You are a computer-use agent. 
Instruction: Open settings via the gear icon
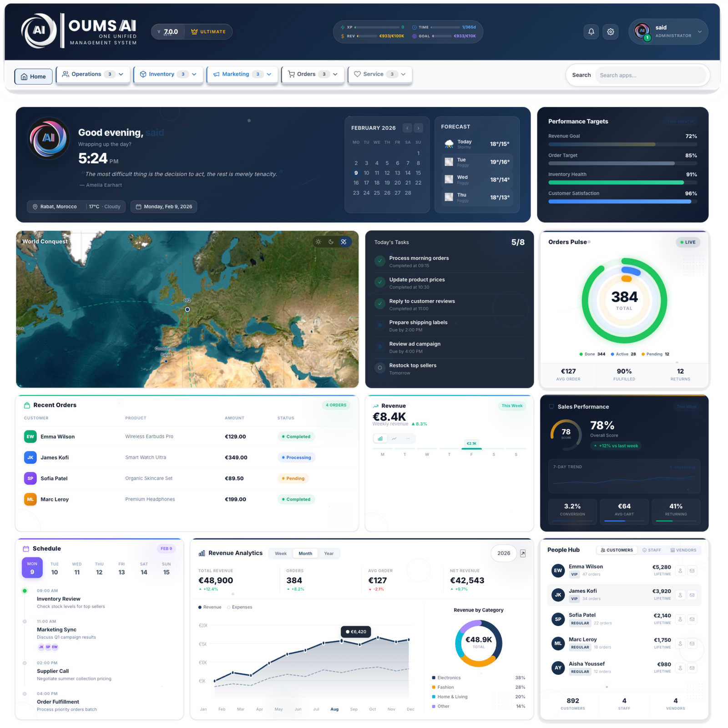click(x=611, y=32)
